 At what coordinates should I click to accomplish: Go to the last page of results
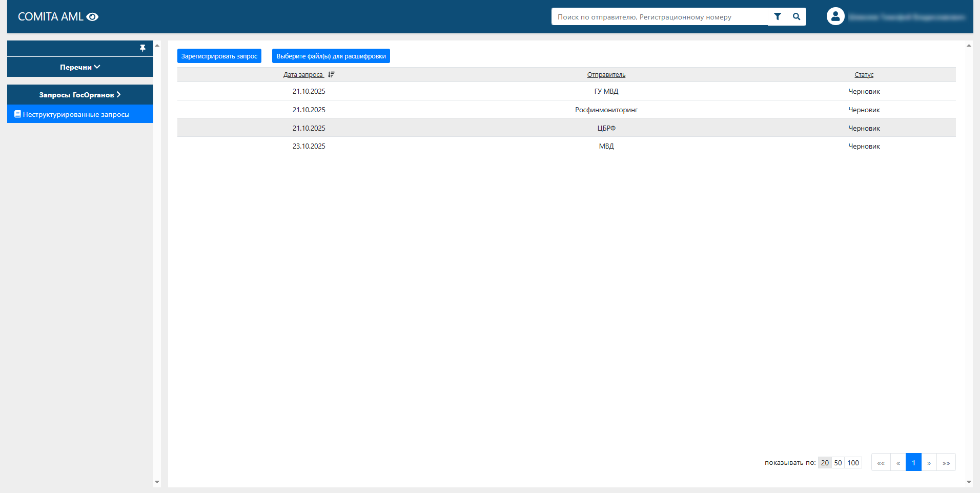click(x=946, y=462)
